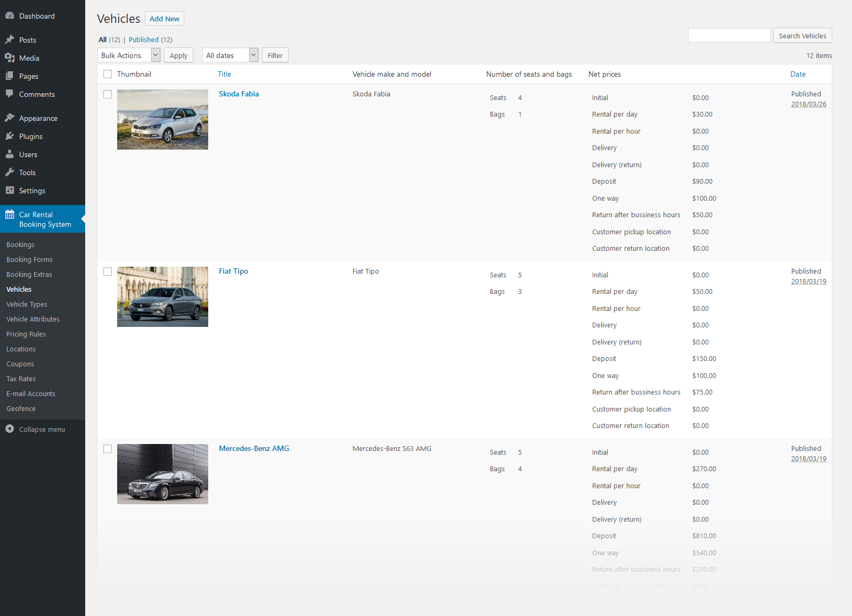The width and height of the screenshot is (852, 616).
Task: Open Pricing Rules submenu item
Action: click(26, 334)
